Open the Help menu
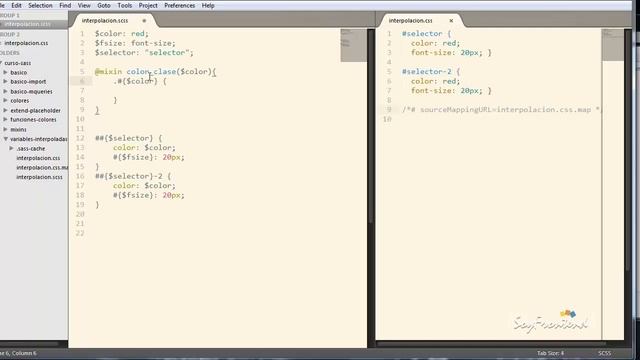 208,6
